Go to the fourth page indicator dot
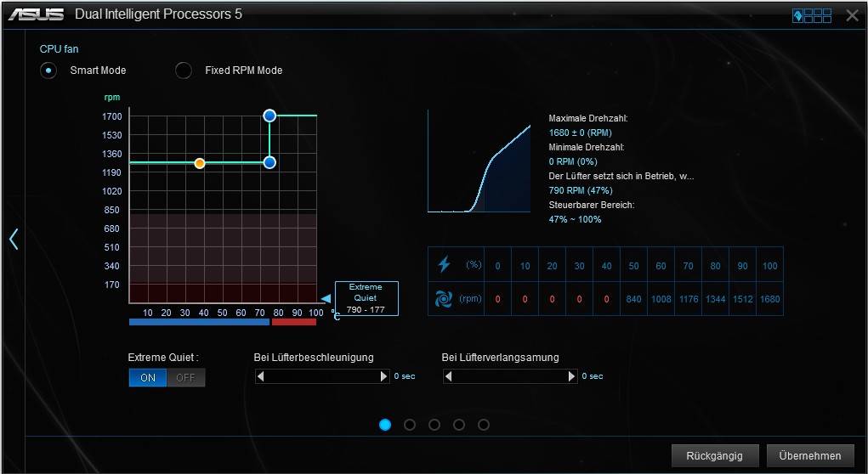Image resolution: width=868 pixels, height=474 pixels. pos(459,425)
